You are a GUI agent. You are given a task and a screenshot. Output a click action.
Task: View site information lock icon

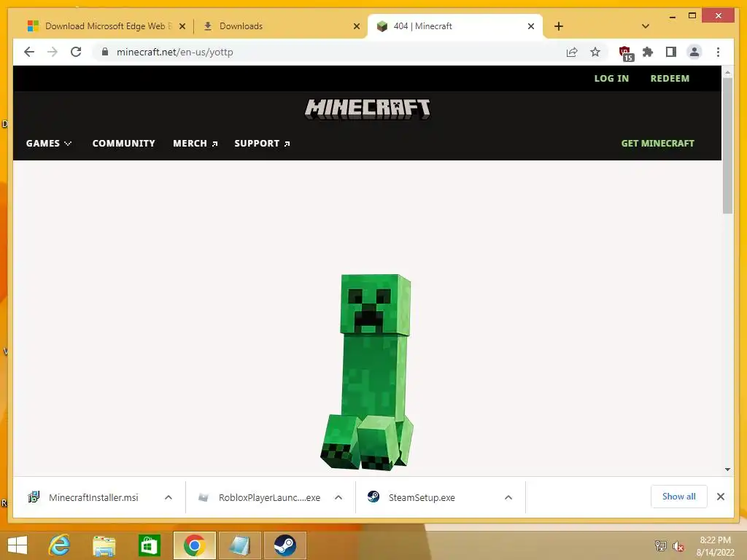[x=105, y=52]
